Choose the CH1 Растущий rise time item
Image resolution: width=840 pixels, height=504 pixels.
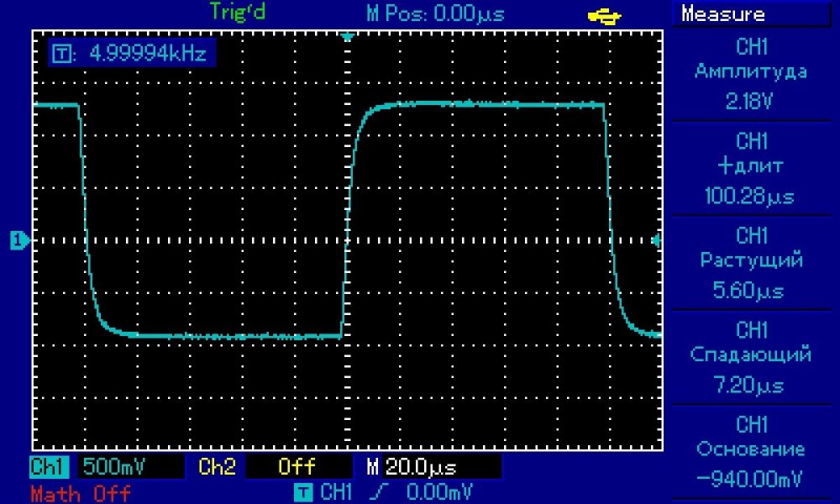pyautogui.click(x=752, y=262)
